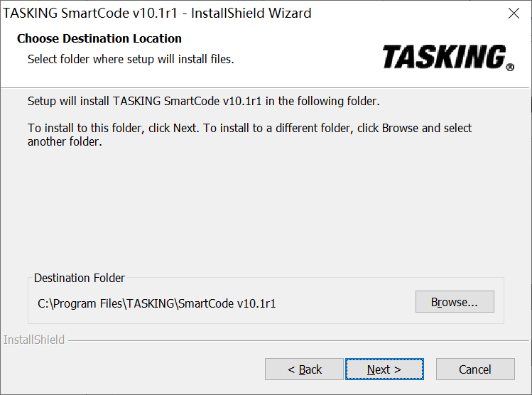532x395 pixels.
Task: Click the word 'Browse' in the instruction text
Action: [x=400, y=129]
